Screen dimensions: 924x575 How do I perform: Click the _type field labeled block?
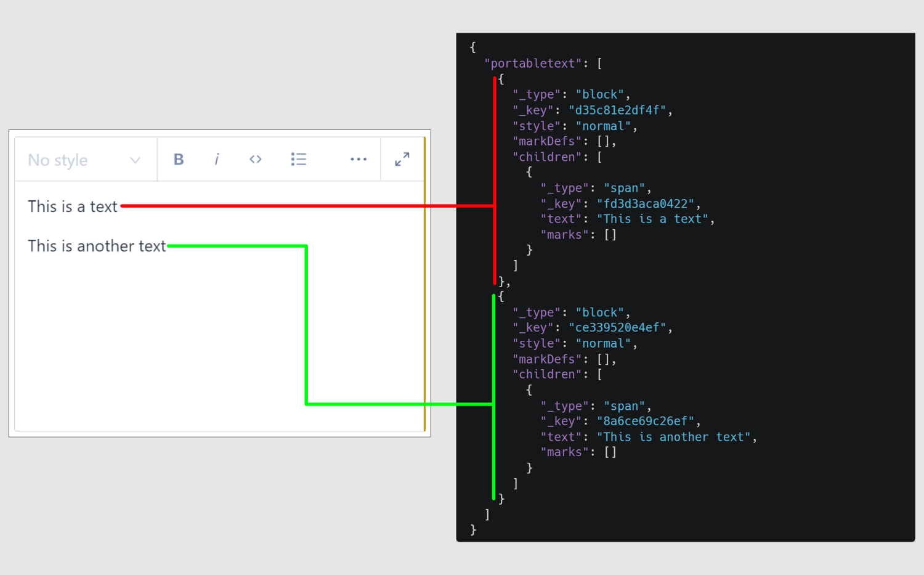point(601,94)
